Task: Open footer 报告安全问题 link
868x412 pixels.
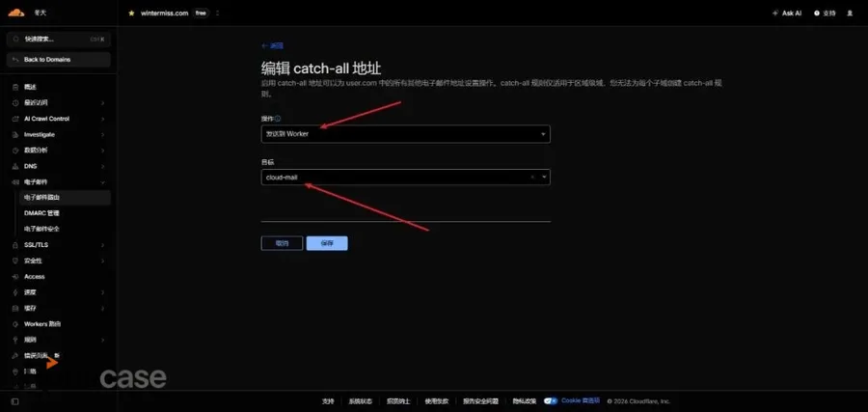Action: [x=480, y=401]
